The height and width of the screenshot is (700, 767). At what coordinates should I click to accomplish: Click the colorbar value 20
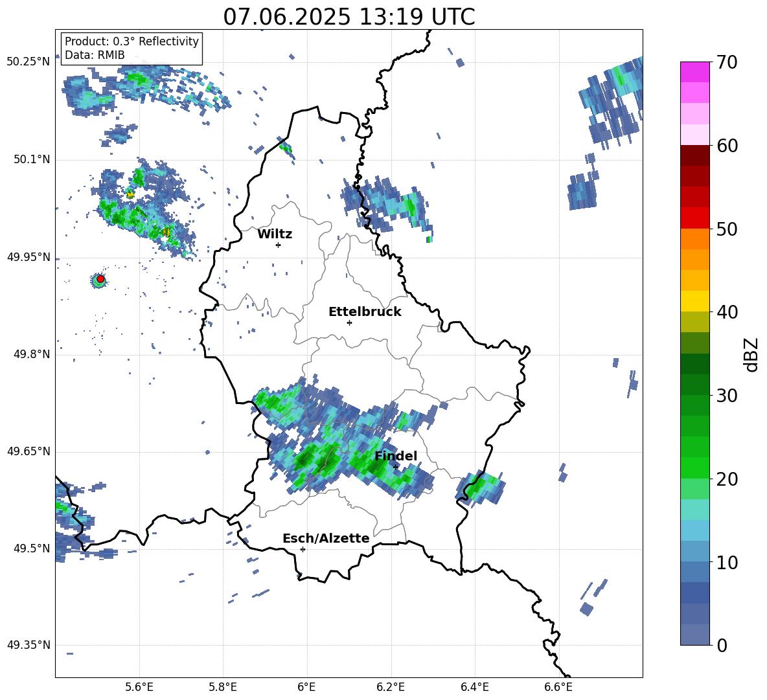pyautogui.click(x=727, y=479)
